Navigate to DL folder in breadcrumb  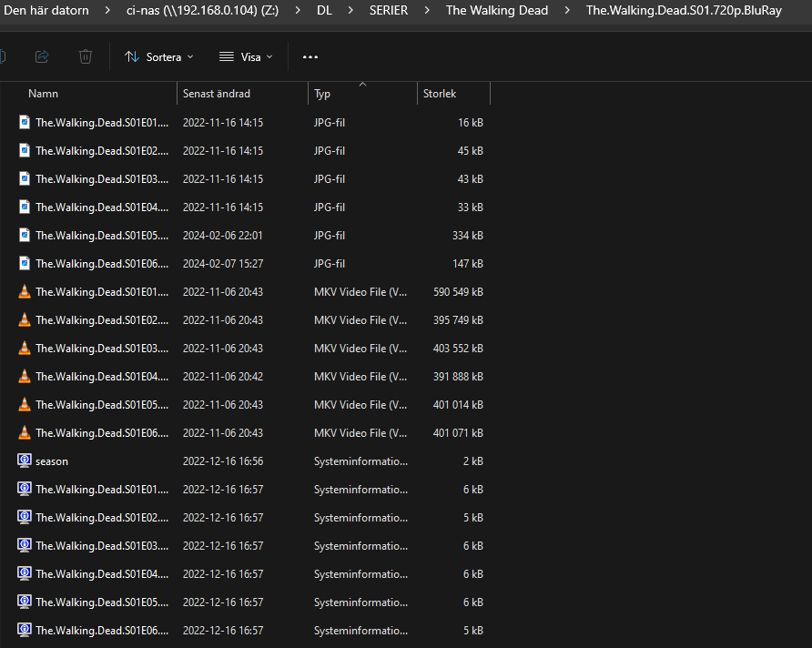tap(324, 11)
